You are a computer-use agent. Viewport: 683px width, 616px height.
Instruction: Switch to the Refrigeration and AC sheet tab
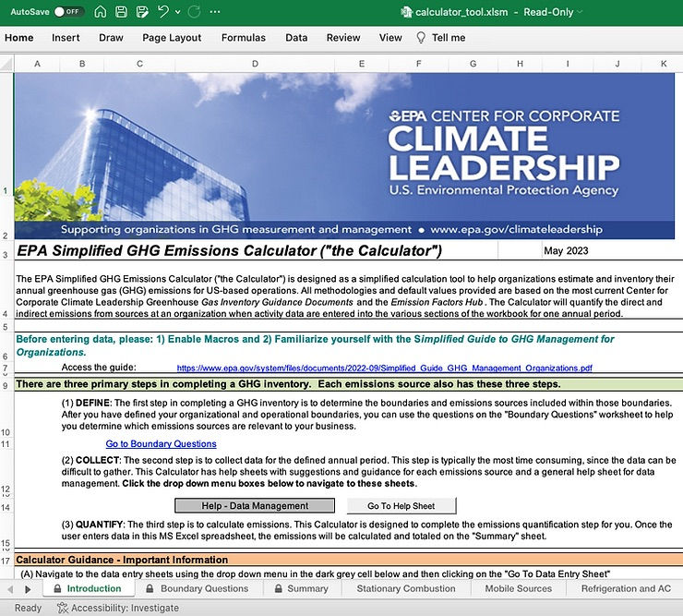626,588
